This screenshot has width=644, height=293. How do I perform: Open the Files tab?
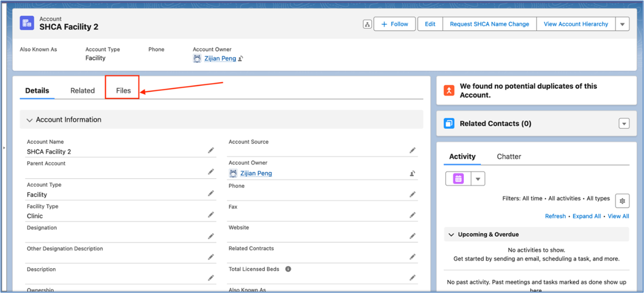(x=123, y=90)
